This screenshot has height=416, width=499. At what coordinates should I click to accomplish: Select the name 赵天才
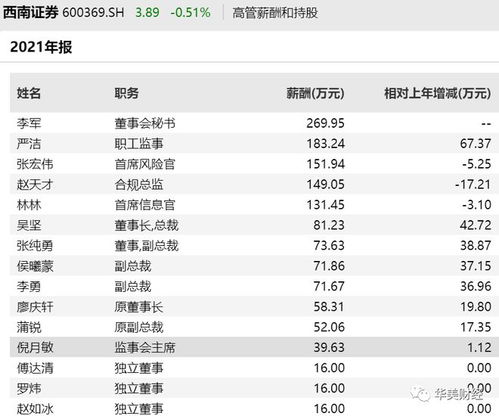click(35, 184)
